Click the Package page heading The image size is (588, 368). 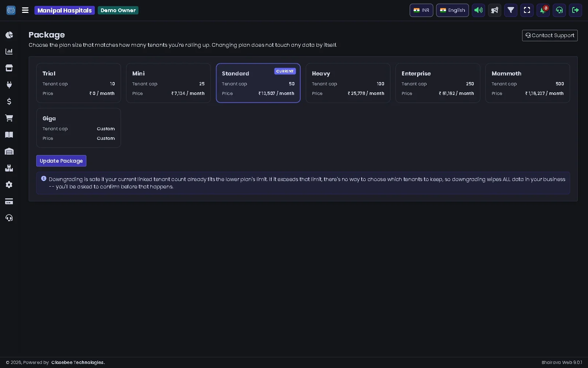pyautogui.click(x=47, y=35)
